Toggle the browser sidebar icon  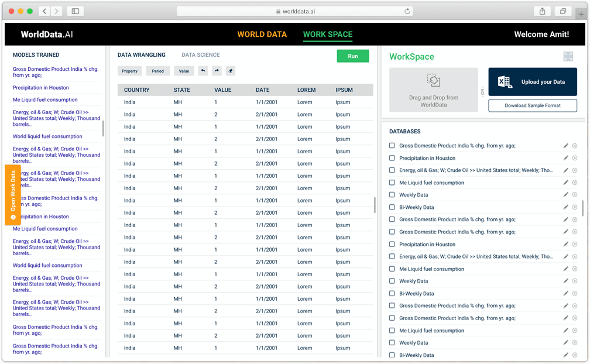tap(76, 11)
